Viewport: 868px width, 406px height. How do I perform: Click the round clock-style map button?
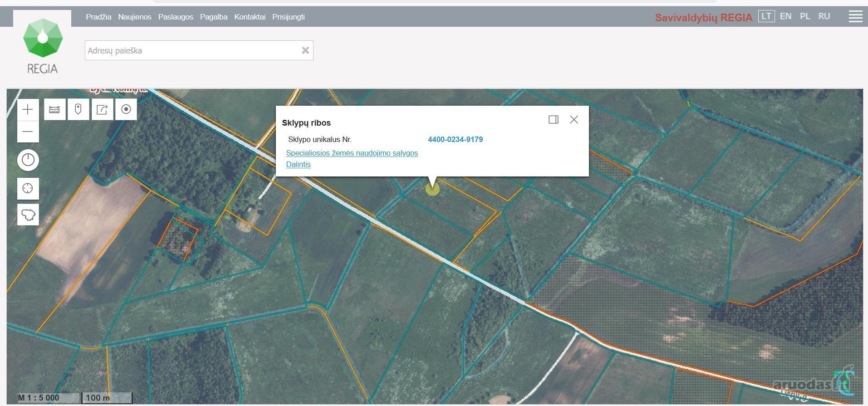click(28, 160)
